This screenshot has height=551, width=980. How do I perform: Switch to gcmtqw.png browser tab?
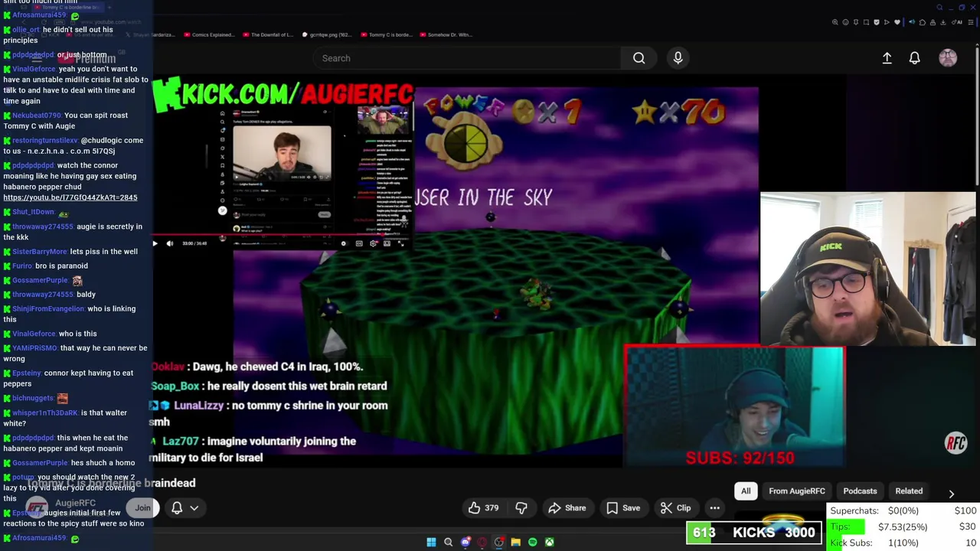coord(328,34)
